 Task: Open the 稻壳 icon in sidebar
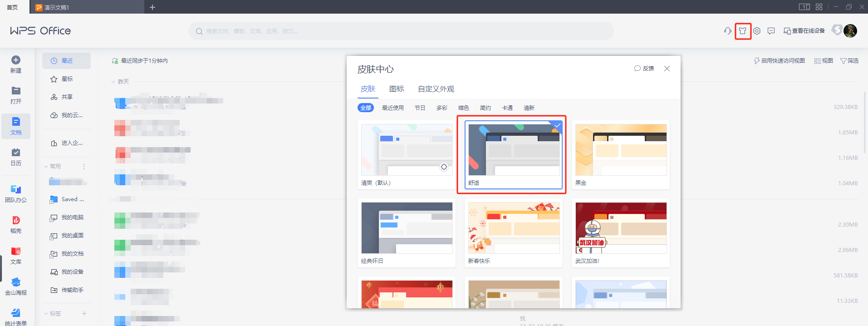point(16,220)
